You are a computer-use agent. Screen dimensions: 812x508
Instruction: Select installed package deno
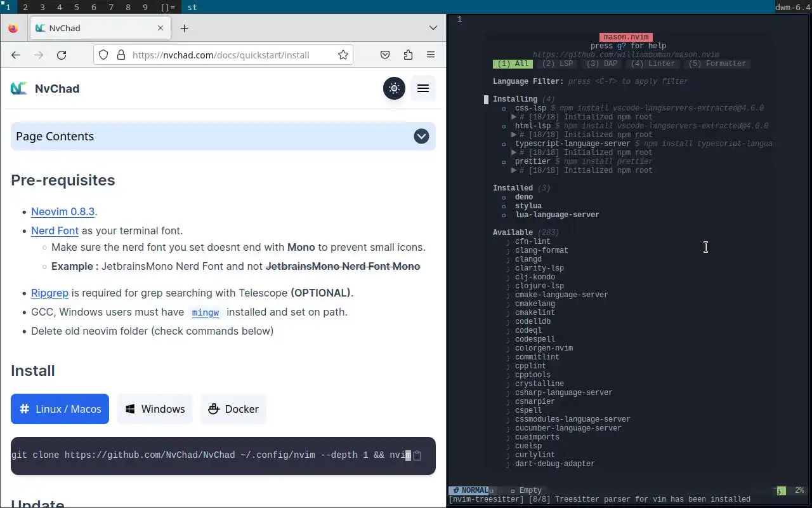coord(524,197)
